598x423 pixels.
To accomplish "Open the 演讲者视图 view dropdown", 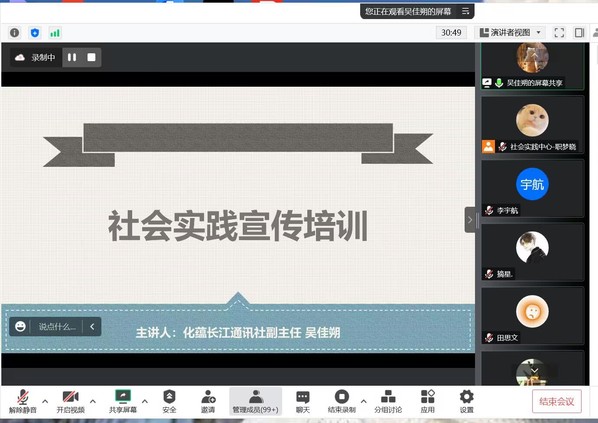I will (x=510, y=32).
